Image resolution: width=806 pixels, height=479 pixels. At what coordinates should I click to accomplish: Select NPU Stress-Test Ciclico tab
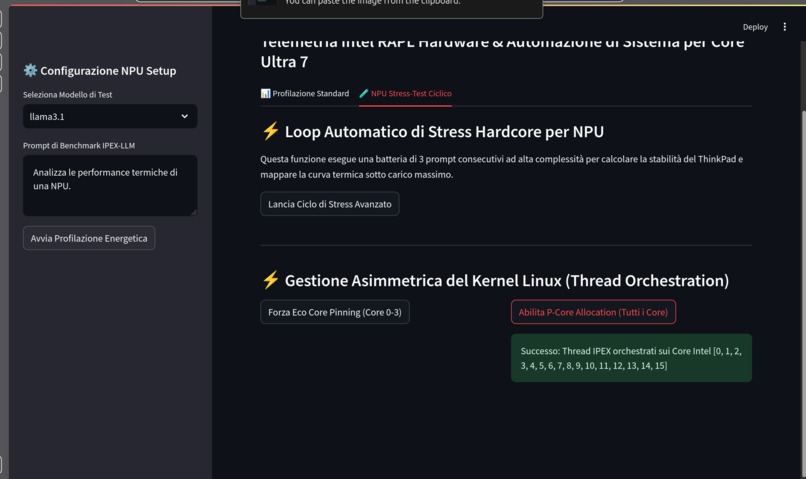click(x=405, y=94)
